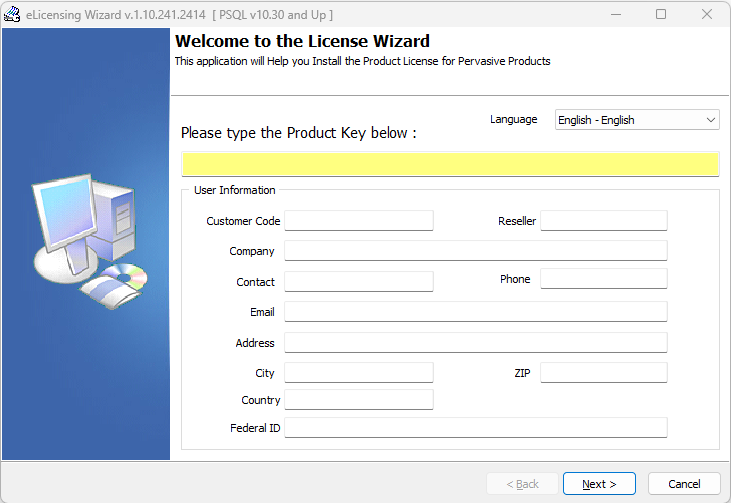Screen dimensions: 731x503
Task: Click the yellow Product Key field
Action: click(x=450, y=164)
